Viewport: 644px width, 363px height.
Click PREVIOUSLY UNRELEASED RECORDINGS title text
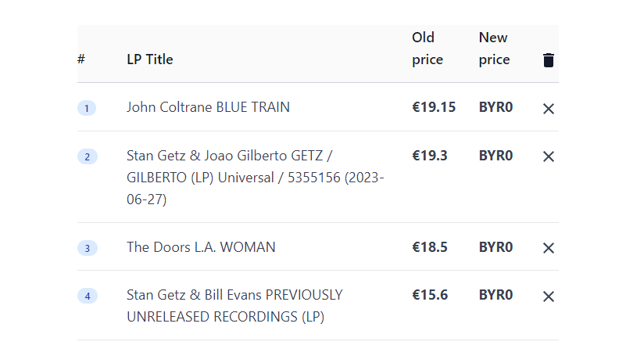(234, 306)
